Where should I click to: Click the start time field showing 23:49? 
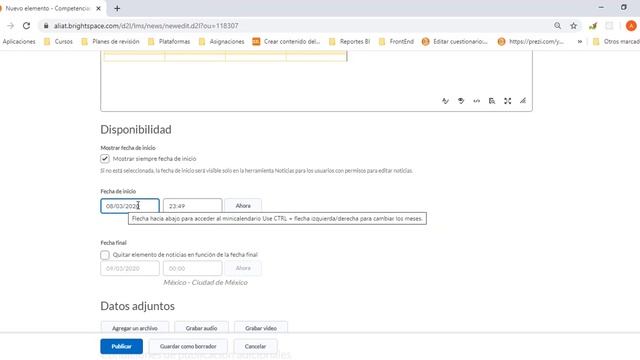(x=192, y=206)
